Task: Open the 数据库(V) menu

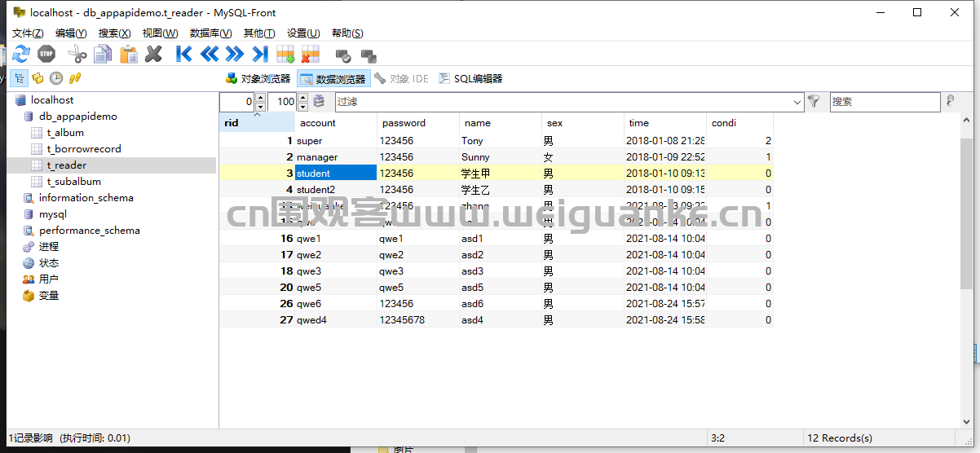Action: (210, 33)
